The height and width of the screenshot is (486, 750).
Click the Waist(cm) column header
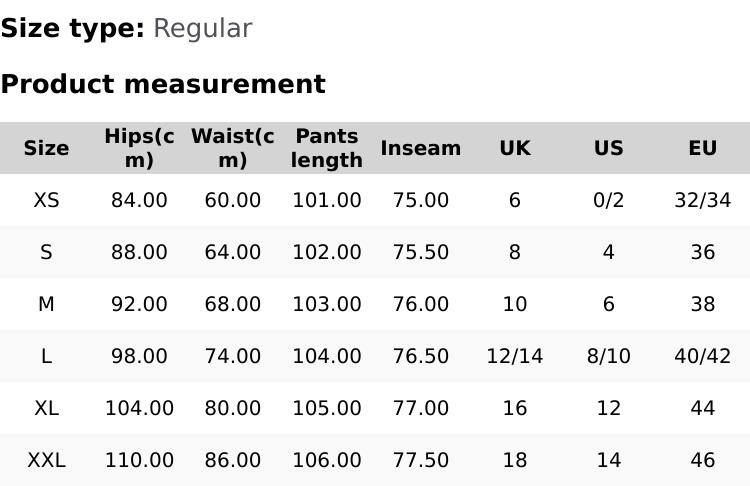[232, 148]
